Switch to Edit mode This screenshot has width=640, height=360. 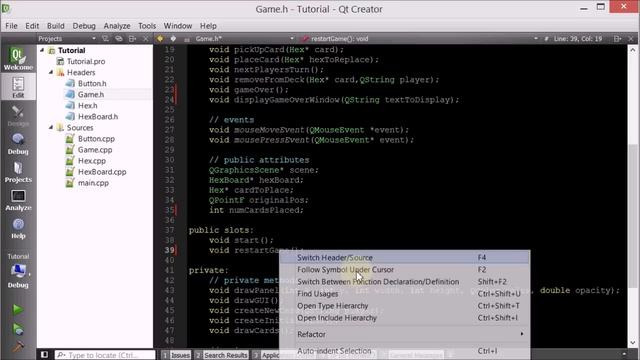pyautogui.click(x=18, y=87)
